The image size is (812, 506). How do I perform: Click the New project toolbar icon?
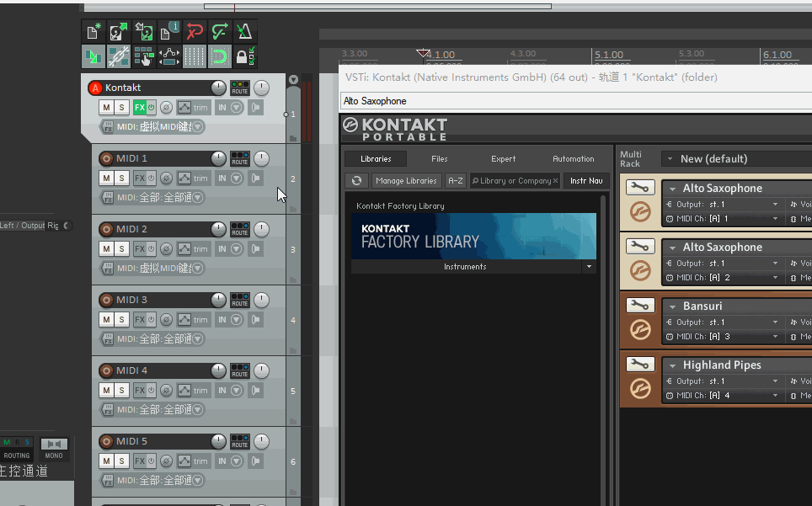(x=93, y=32)
